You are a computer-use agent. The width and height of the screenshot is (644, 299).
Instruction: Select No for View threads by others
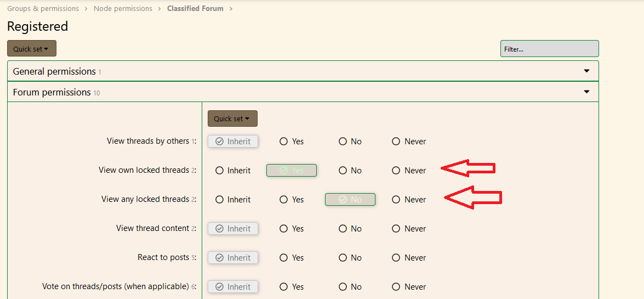350,141
